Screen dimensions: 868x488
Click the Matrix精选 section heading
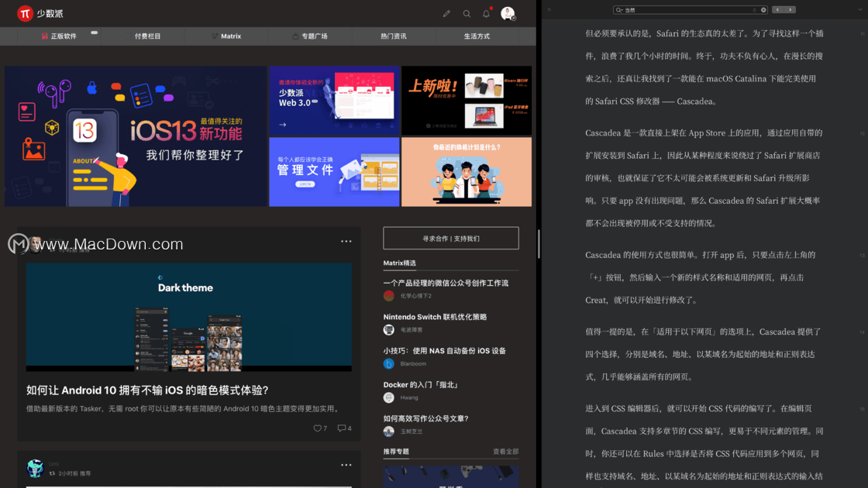pyautogui.click(x=399, y=263)
